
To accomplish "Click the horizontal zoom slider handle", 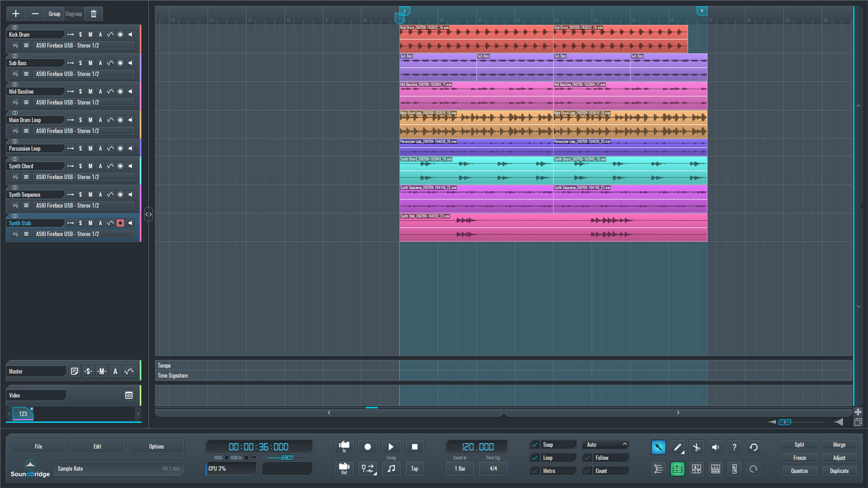I will tap(785, 422).
